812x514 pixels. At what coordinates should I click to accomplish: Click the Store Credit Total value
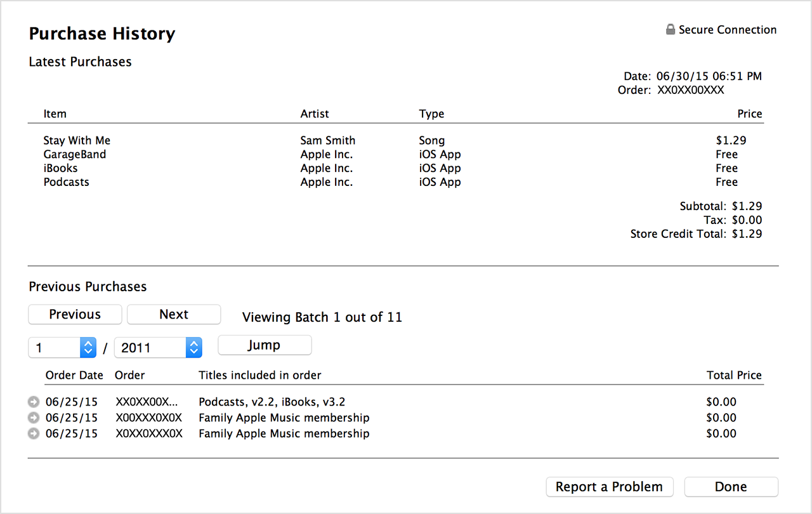pos(747,234)
